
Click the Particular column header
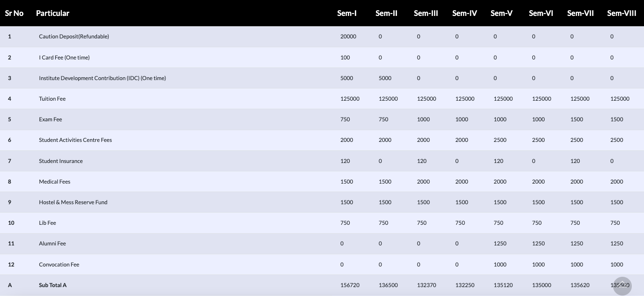pos(53,13)
